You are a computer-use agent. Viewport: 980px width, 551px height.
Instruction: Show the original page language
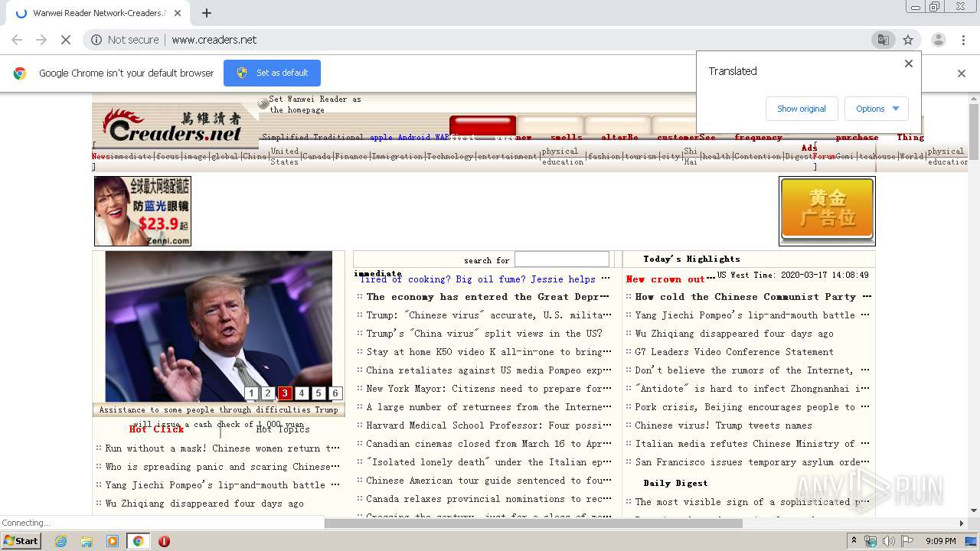(x=802, y=109)
